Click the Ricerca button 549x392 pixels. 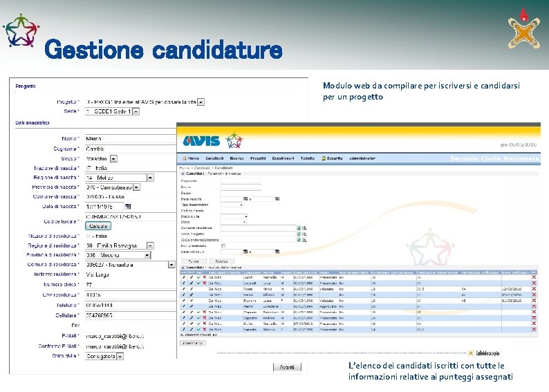221,261
